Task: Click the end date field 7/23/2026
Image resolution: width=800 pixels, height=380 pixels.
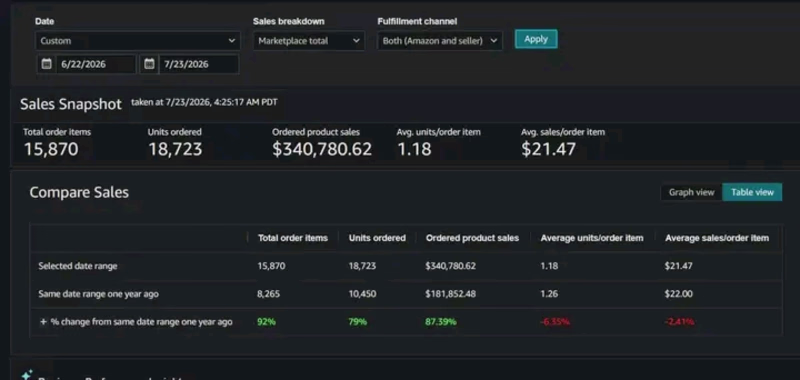Action: tap(199, 64)
